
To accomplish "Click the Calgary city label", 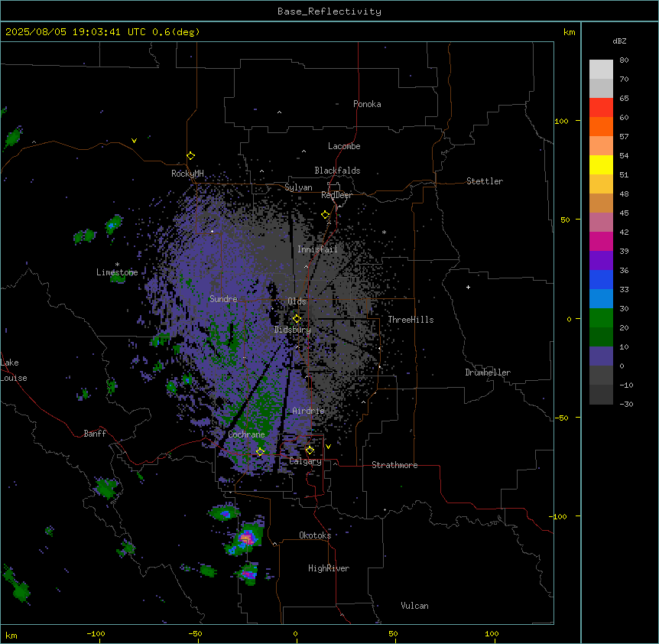I will [x=305, y=461].
